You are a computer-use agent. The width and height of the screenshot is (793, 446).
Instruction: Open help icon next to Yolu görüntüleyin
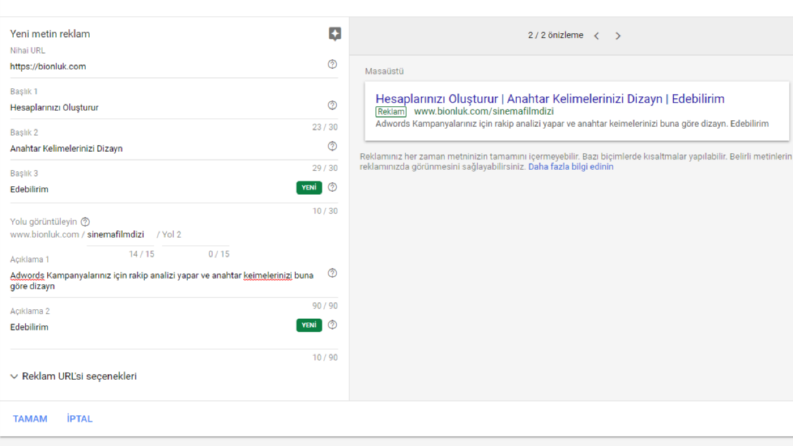click(x=85, y=221)
